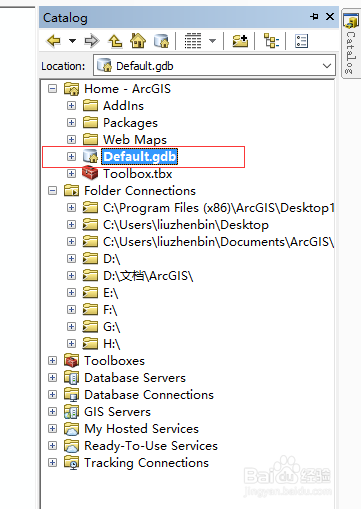Open the view type dropdown arrow
The width and height of the screenshot is (361, 509).
(212, 41)
